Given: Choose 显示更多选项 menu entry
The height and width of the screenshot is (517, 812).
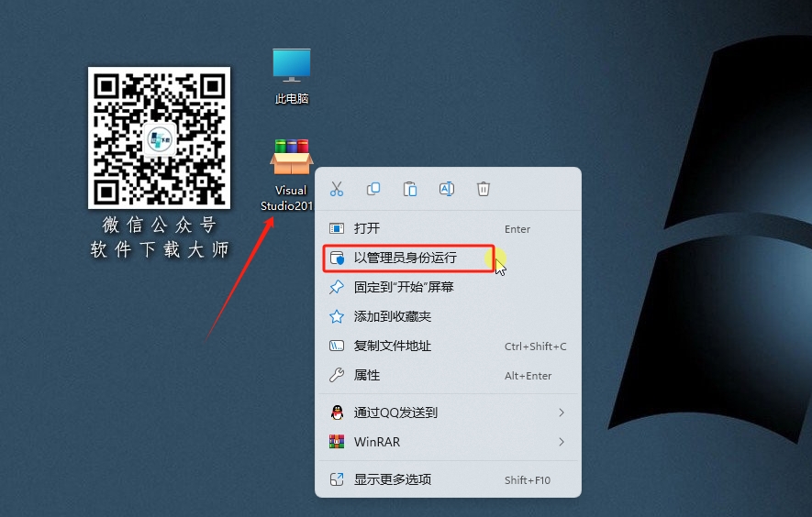Looking at the screenshot, I should point(448,479).
